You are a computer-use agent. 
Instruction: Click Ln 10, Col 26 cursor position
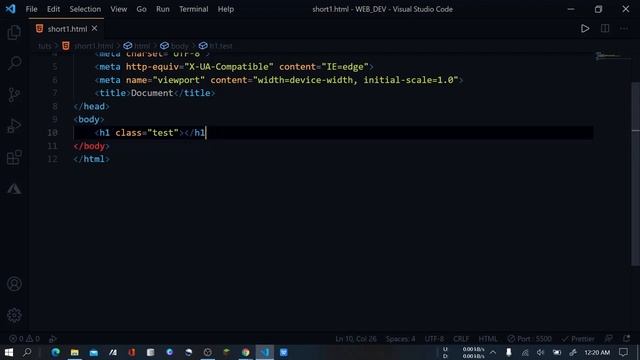[356, 339]
